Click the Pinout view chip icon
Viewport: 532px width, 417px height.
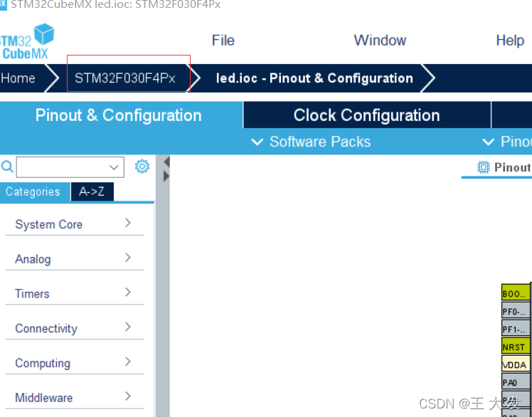483,167
